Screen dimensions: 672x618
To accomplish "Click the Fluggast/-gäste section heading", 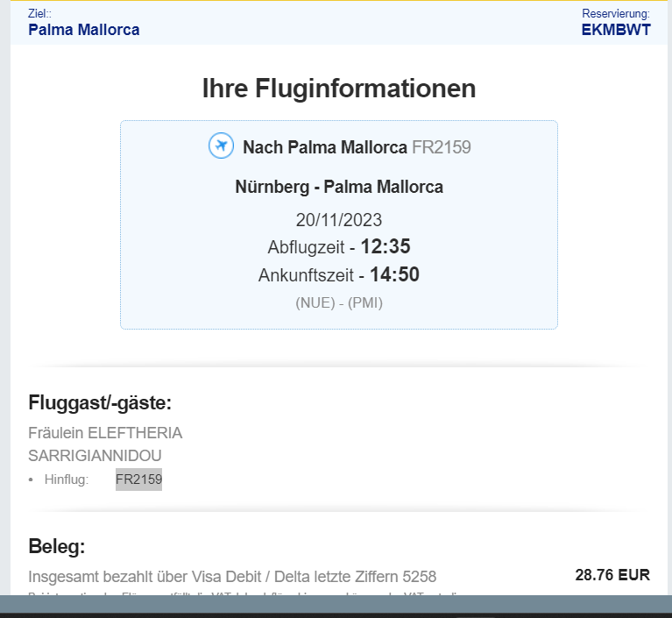I will click(x=100, y=402).
